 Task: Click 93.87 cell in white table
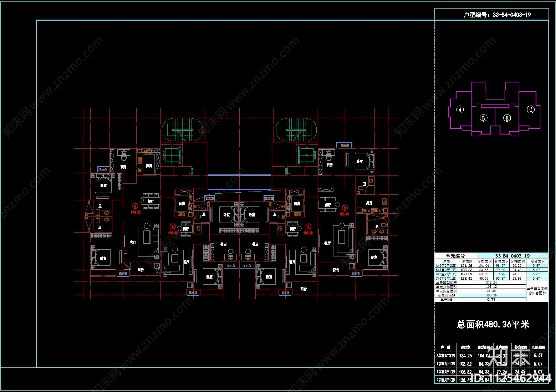(x=501, y=278)
